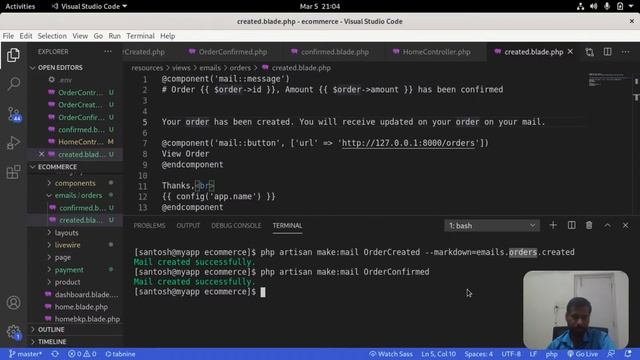Expand the payment folder
Viewport: 640px width, 360px height.
click(69, 270)
